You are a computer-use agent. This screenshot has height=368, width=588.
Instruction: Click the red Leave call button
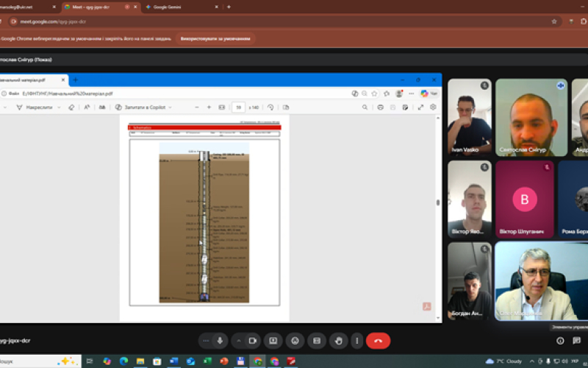point(378,341)
